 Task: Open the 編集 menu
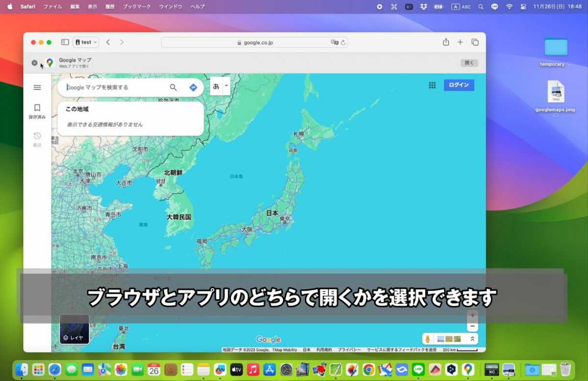(75, 7)
